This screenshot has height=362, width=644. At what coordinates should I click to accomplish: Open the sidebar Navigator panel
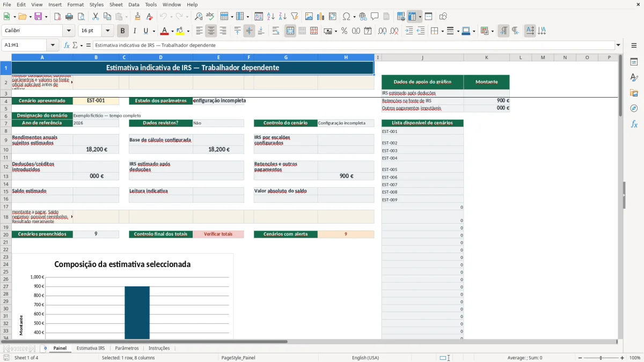coord(634,108)
